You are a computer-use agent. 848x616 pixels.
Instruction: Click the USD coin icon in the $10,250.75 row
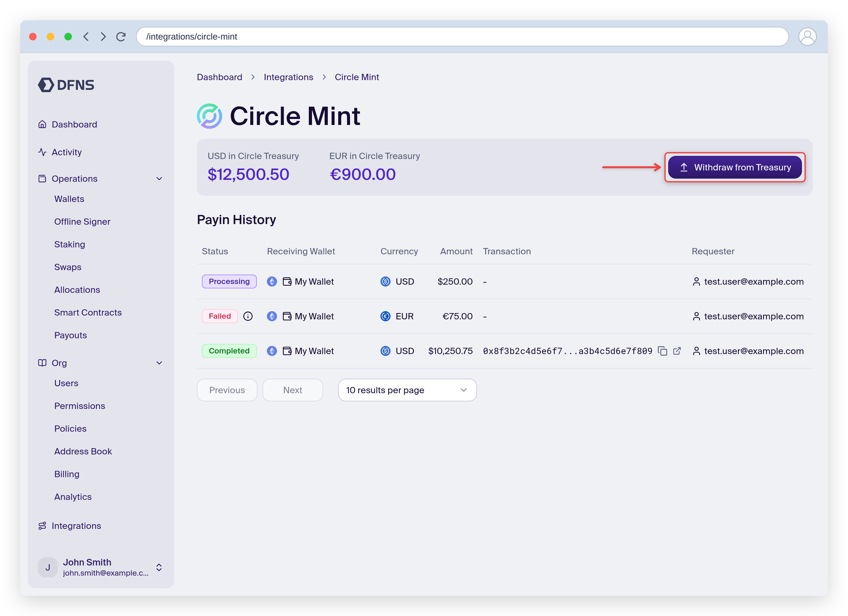(x=386, y=351)
